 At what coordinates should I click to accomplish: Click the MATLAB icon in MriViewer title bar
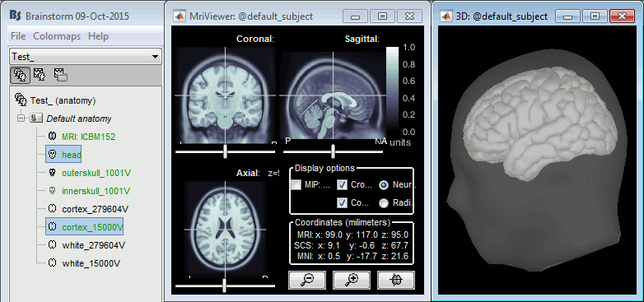coord(179,16)
